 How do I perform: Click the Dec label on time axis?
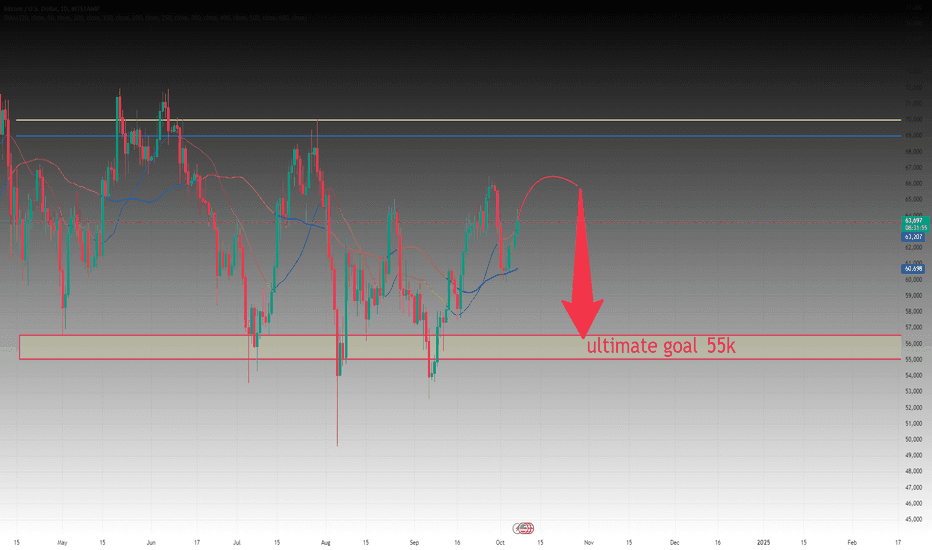click(675, 542)
